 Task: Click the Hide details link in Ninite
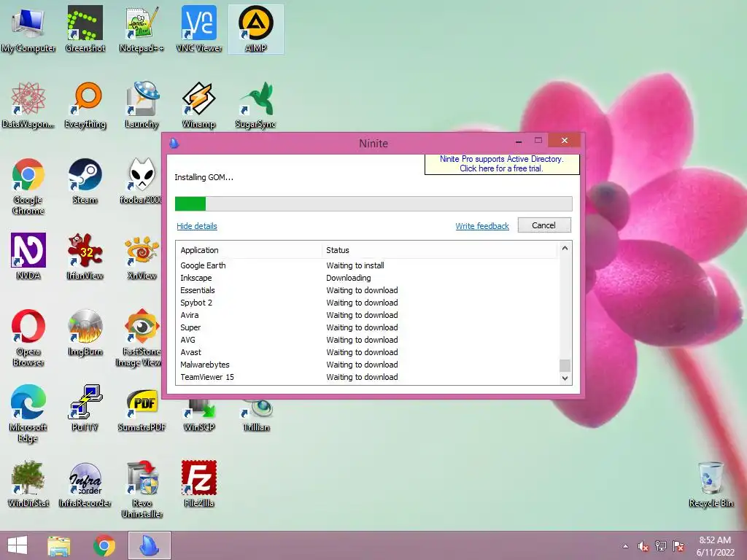(x=197, y=226)
